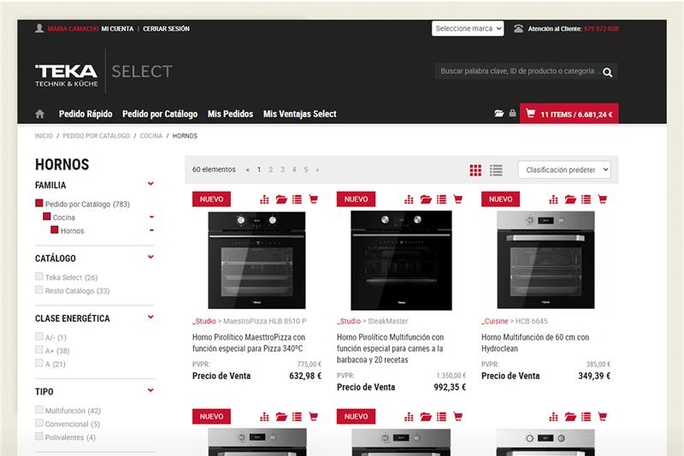Image resolution: width=684 pixels, height=456 pixels.
Task: Open the Pedido Rápido menu
Action: point(85,114)
